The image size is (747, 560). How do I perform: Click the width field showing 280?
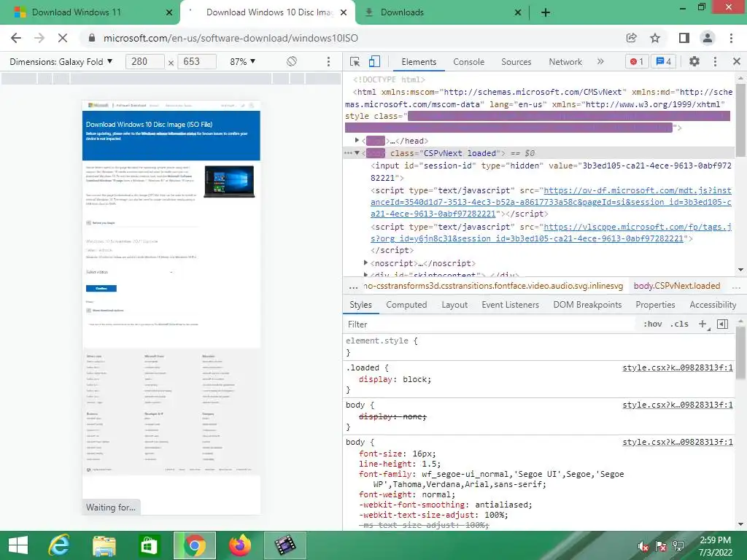click(x=144, y=61)
